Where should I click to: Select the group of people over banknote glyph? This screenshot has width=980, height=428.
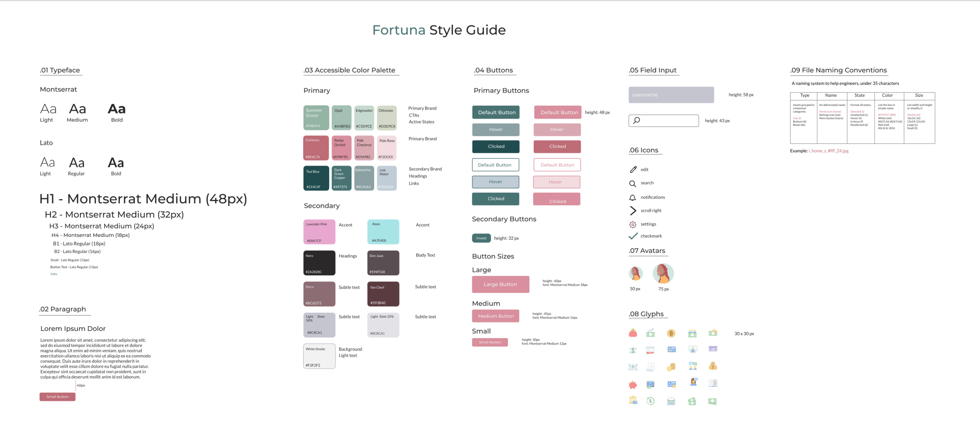click(x=692, y=333)
